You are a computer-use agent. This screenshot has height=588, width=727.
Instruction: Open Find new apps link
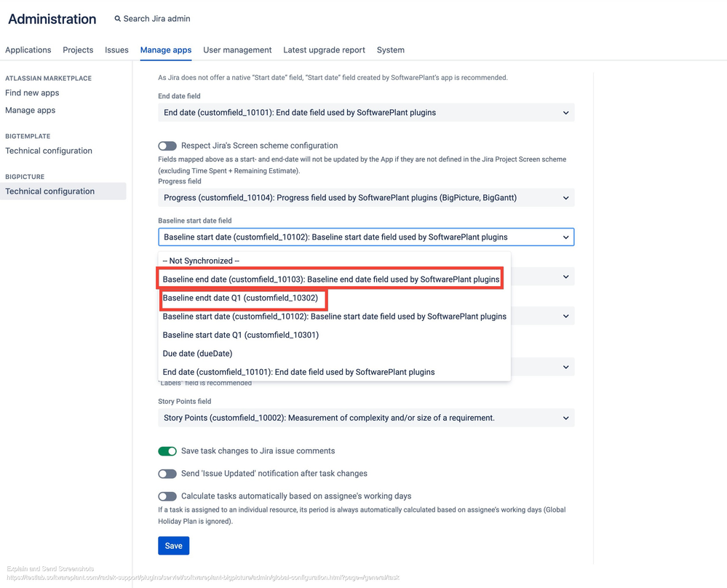point(32,92)
